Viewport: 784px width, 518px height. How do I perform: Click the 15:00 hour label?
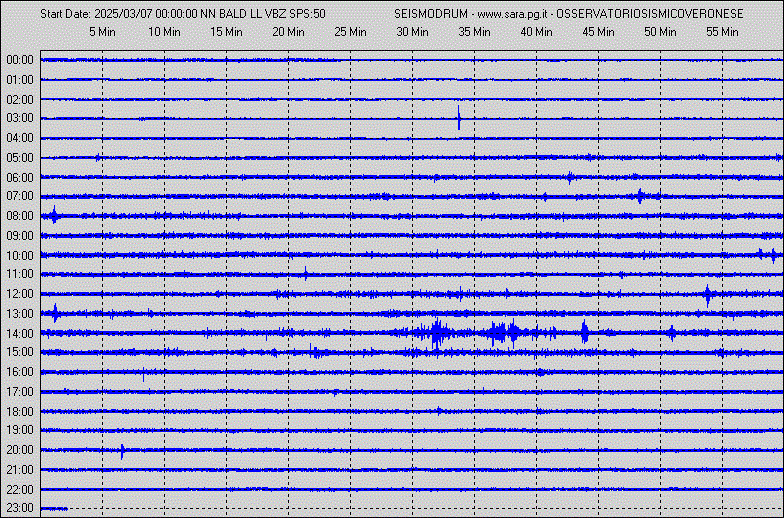click(x=20, y=352)
